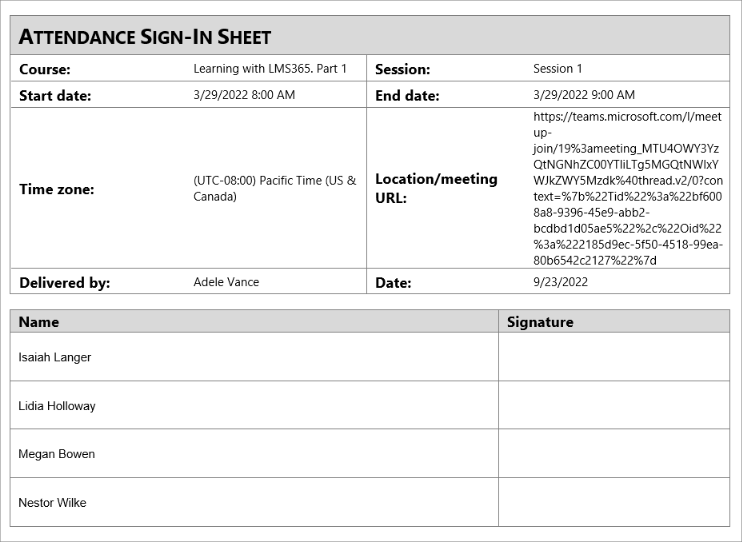Click the Adele Vance presenter name

[x=226, y=282]
